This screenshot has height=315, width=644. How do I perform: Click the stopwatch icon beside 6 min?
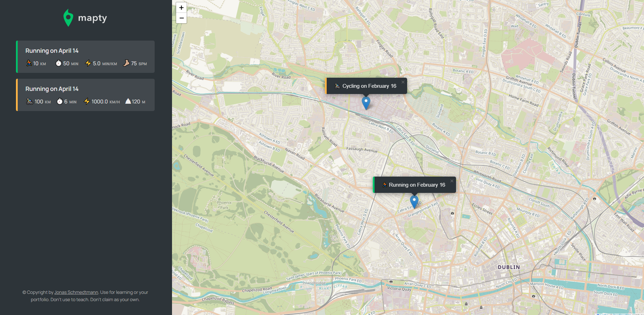pyautogui.click(x=60, y=101)
